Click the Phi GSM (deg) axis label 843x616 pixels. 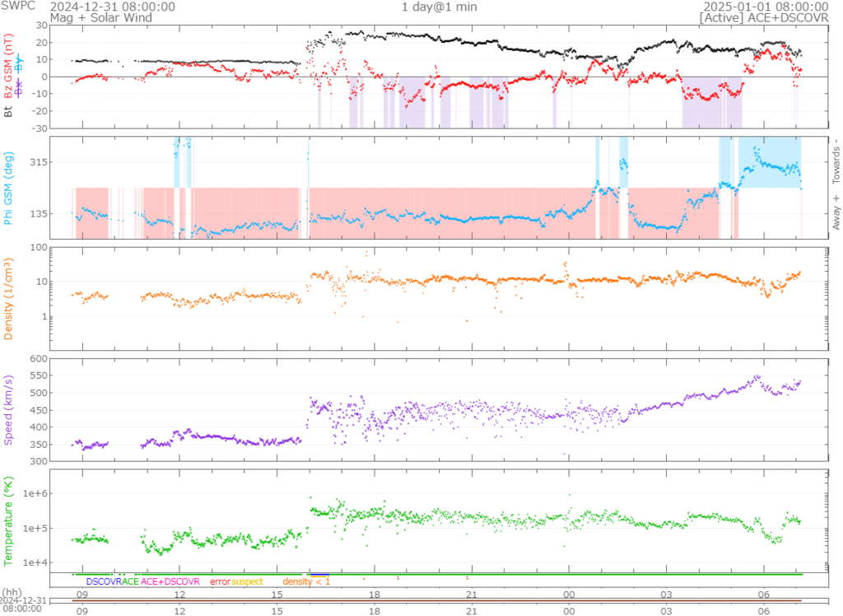tap(9, 188)
